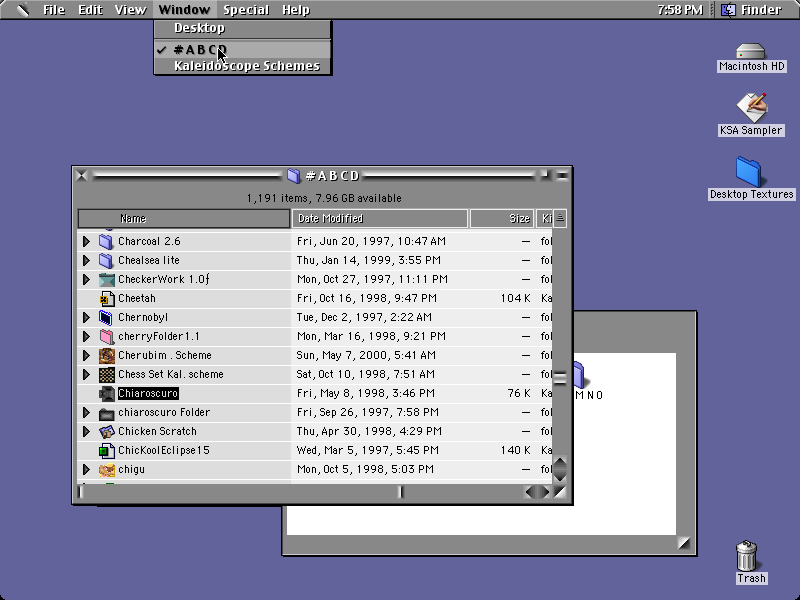Click the pink cherryFolder1.1 icon
The height and width of the screenshot is (600, 800).
tap(106, 336)
